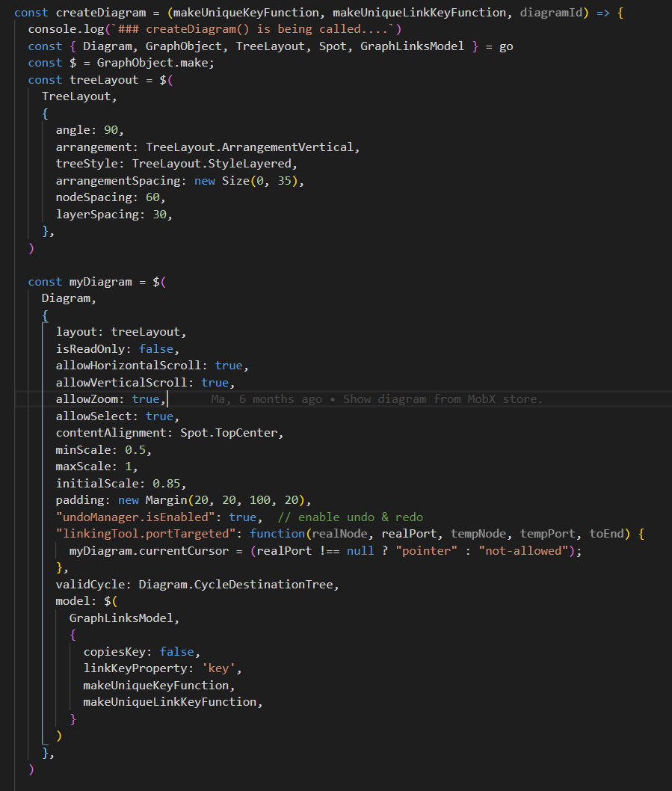Image resolution: width=672 pixels, height=791 pixels.
Task: Click the "undoManager.isEnabled" string
Action: 135,517
